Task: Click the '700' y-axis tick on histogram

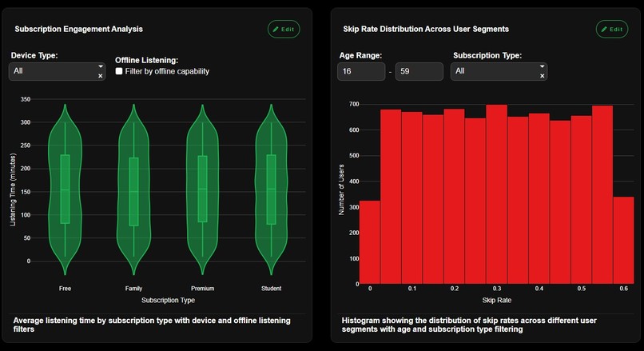Action: point(354,105)
